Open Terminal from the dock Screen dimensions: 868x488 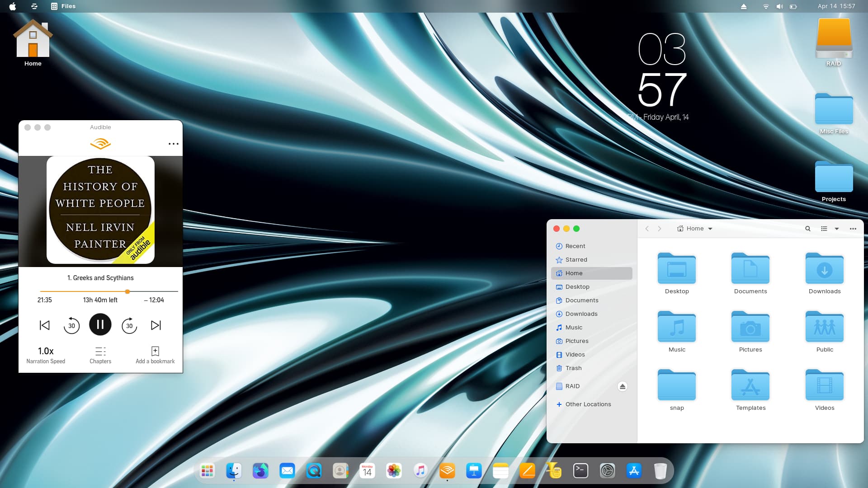pos(580,471)
